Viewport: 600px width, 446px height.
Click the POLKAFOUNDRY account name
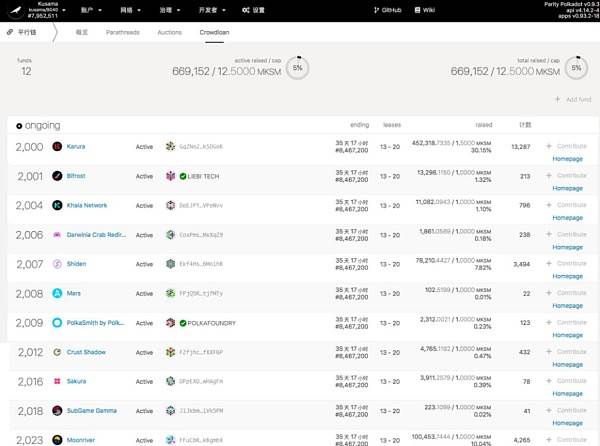[x=212, y=323]
